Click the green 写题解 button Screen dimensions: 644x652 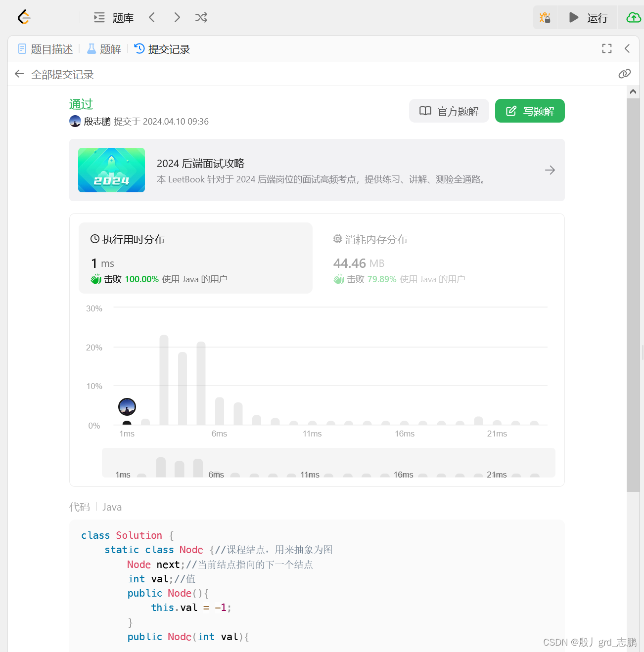pyautogui.click(x=530, y=111)
